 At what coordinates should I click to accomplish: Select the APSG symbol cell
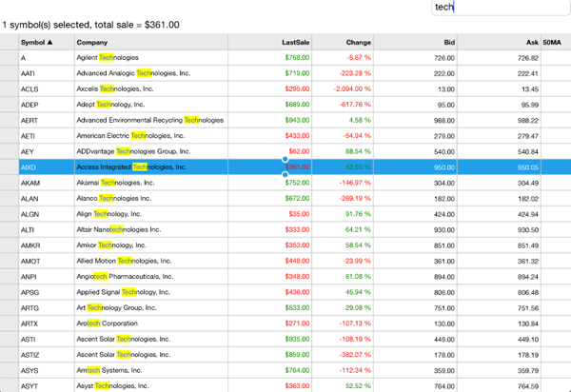(x=47, y=293)
